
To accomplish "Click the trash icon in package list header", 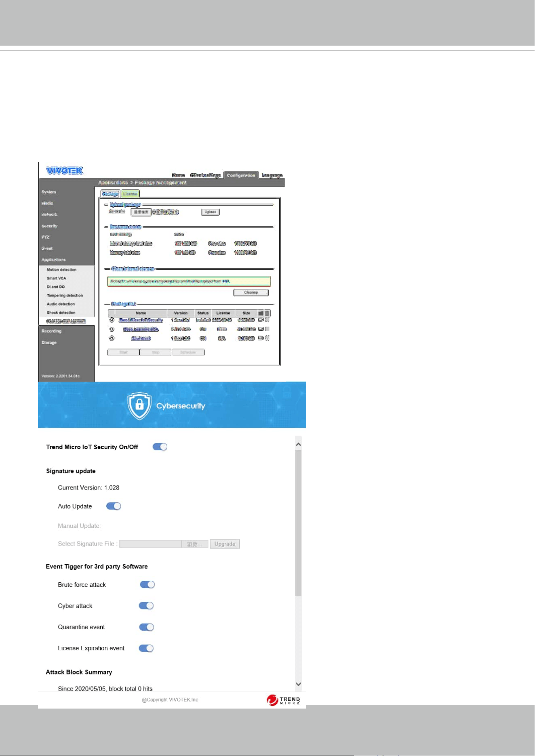I will [x=267, y=313].
